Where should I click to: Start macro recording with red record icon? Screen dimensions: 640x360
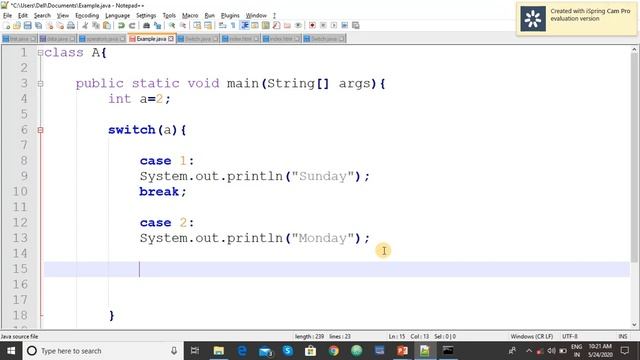[312, 25]
